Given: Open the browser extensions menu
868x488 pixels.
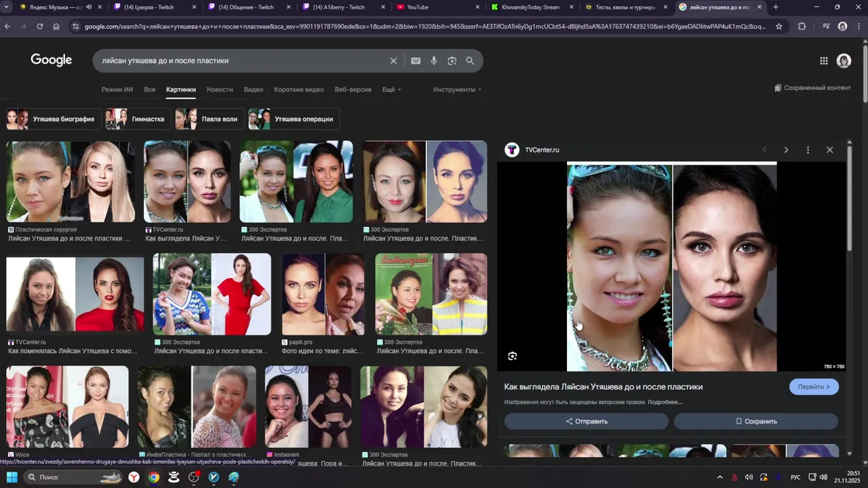Looking at the screenshot, I should coord(802,26).
